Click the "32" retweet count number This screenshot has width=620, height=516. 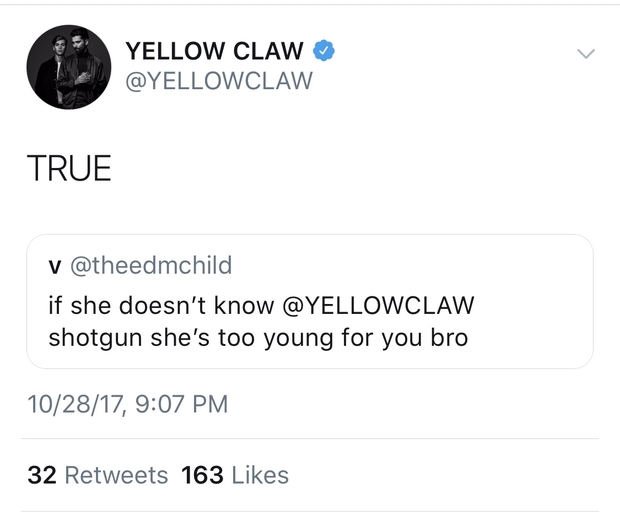41,475
